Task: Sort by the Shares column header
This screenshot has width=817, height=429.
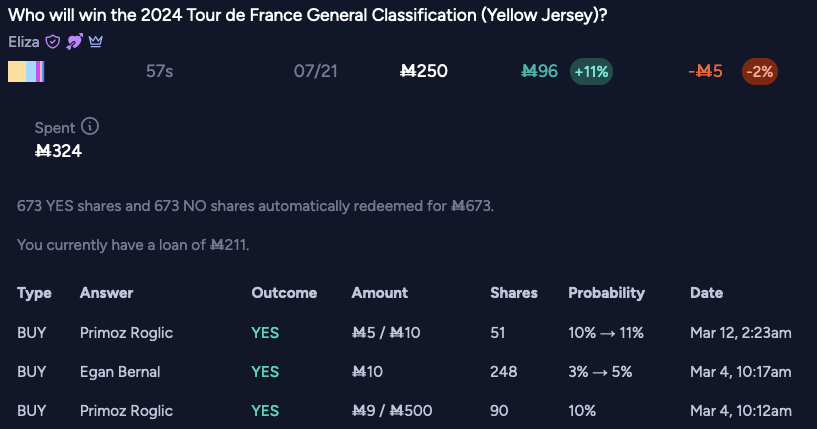Action: [x=514, y=293]
